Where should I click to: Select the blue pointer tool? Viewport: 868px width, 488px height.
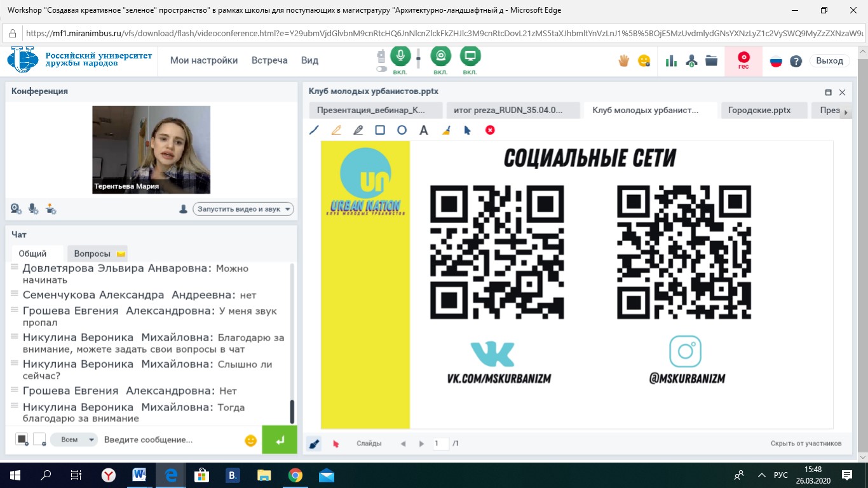[468, 130]
